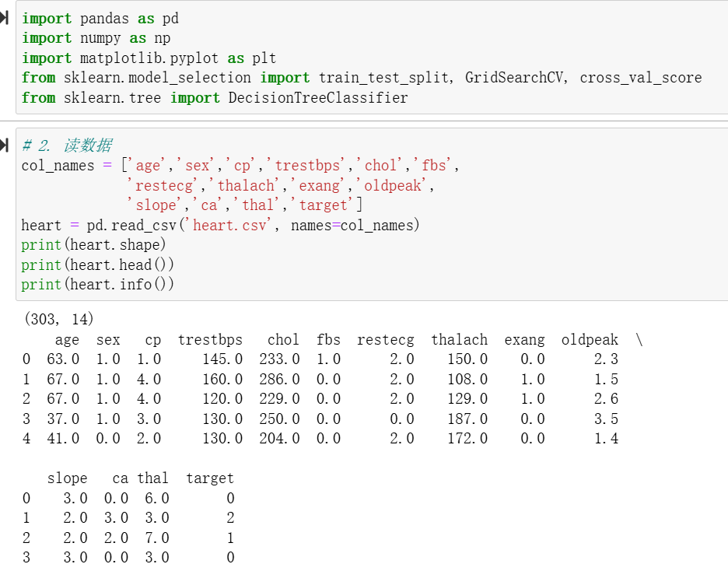Click chol value 204.0
Viewport: 728px width, 571px height.
click(279, 438)
